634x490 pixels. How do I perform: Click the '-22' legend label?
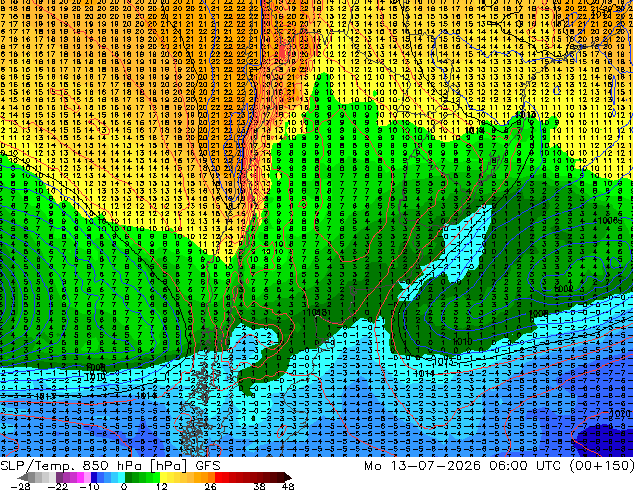pyautogui.click(x=59, y=486)
